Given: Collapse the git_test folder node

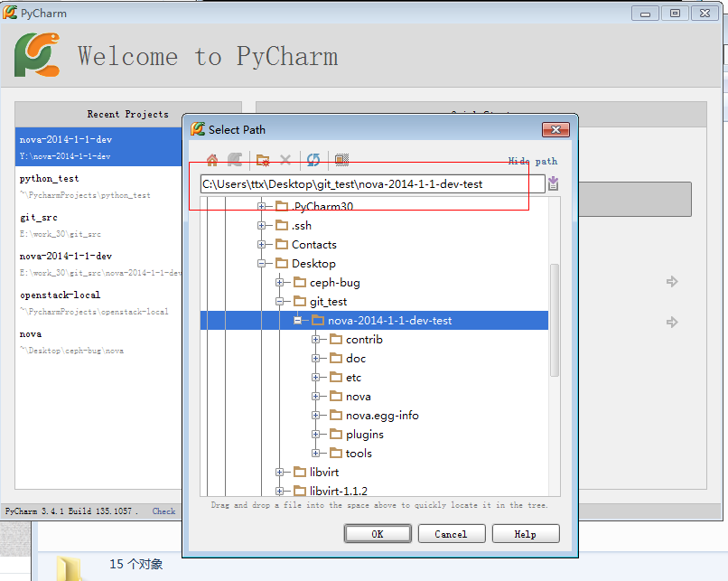Looking at the screenshot, I should click(x=279, y=302).
